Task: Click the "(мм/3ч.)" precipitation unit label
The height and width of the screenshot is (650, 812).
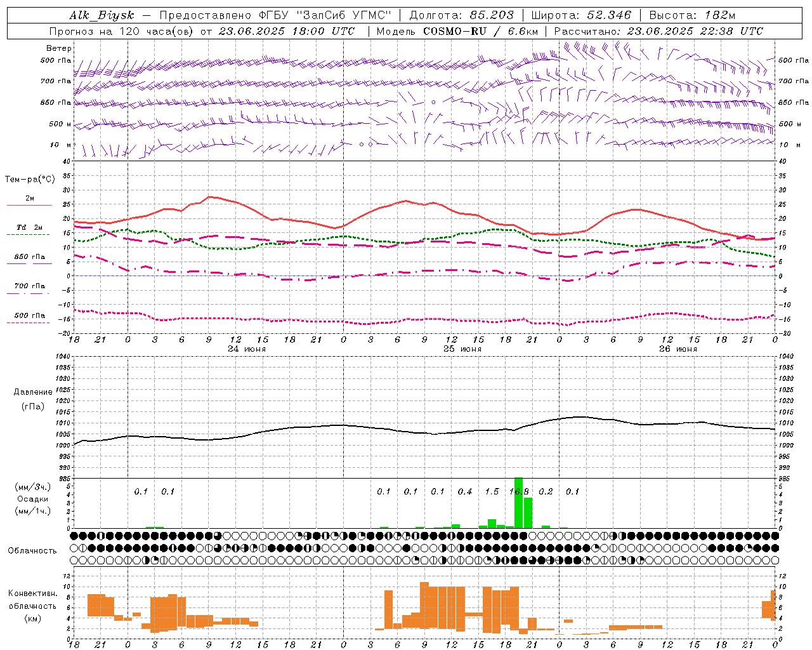Action: [x=33, y=487]
